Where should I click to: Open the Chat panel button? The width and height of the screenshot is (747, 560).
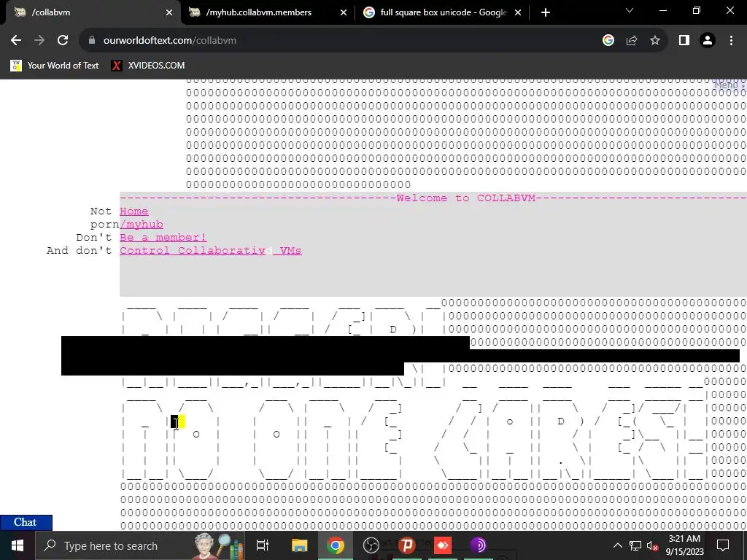(x=26, y=522)
